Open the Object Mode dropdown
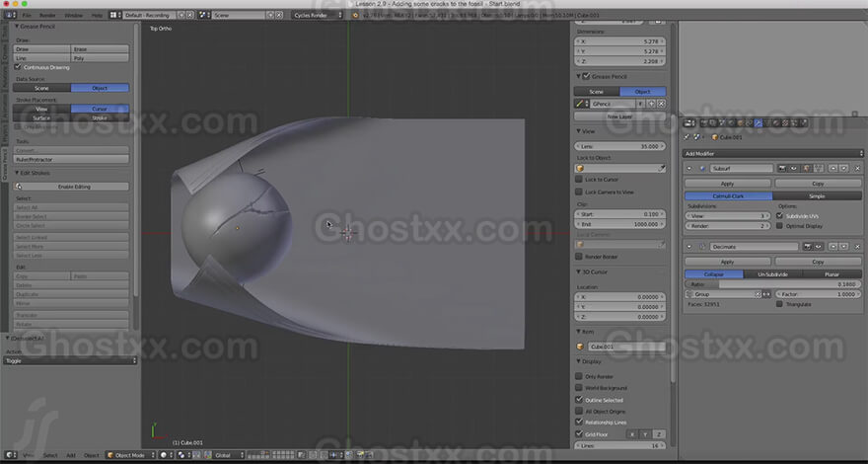Screen dimensions: 868x464 (130, 455)
